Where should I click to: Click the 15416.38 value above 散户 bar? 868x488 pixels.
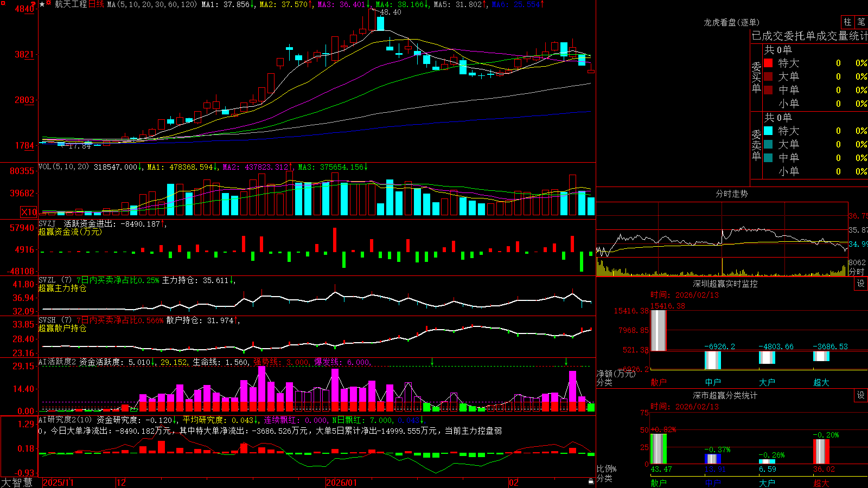pos(668,306)
